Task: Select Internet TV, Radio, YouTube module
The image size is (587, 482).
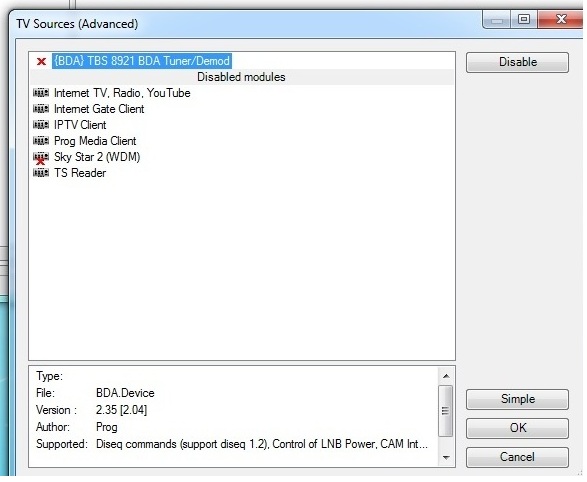Action: coord(122,93)
